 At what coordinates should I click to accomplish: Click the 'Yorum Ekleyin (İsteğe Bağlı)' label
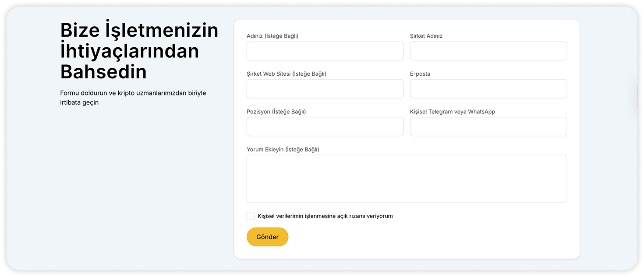[283, 150]
